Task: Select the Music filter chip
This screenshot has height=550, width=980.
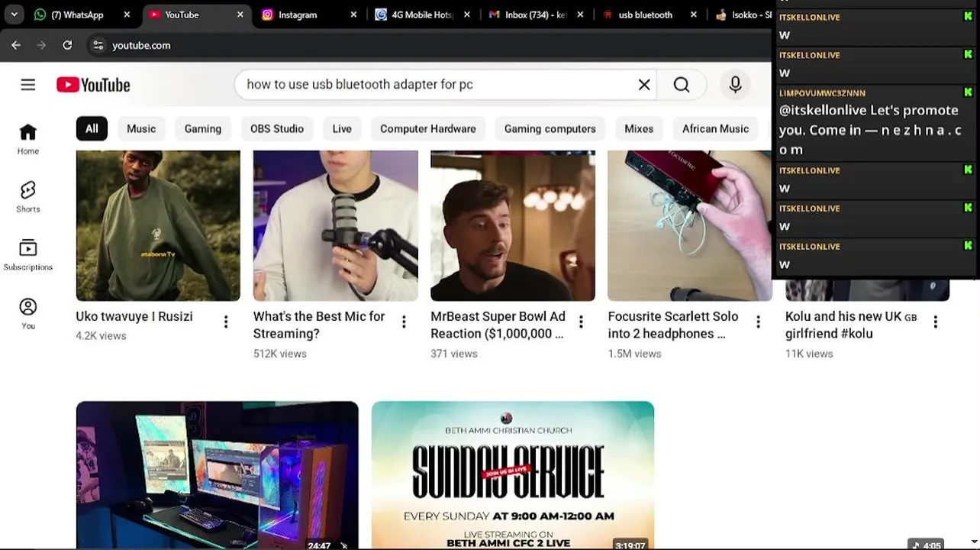Action: click(x=141, y=128)
